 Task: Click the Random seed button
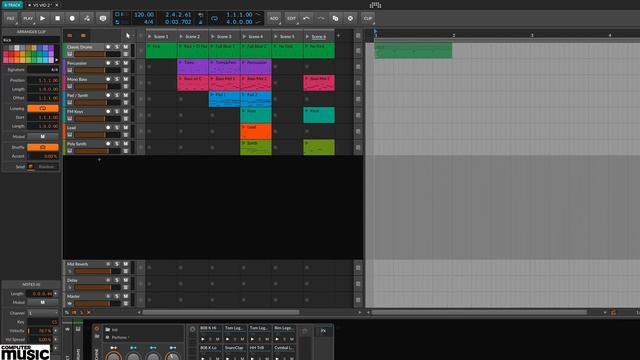(x=46, y=167)
